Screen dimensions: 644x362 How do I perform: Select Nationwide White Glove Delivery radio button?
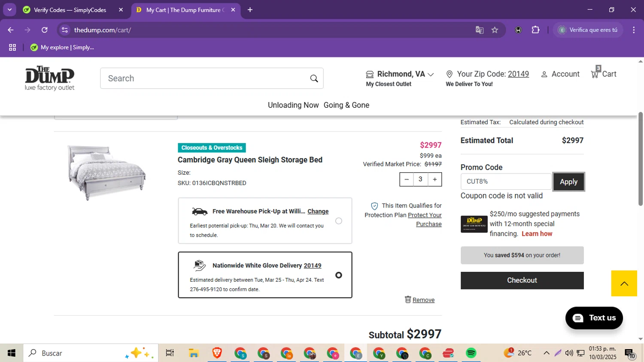tap(339, 275)
